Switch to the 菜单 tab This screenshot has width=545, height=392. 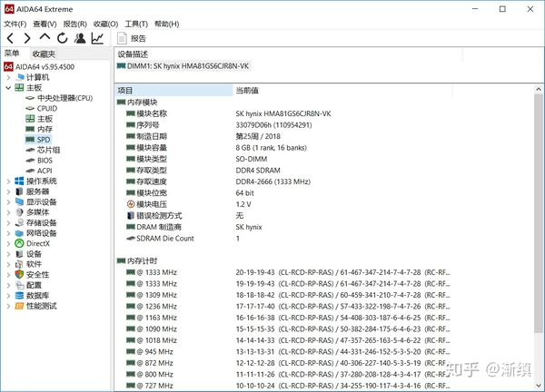(12, 54)
